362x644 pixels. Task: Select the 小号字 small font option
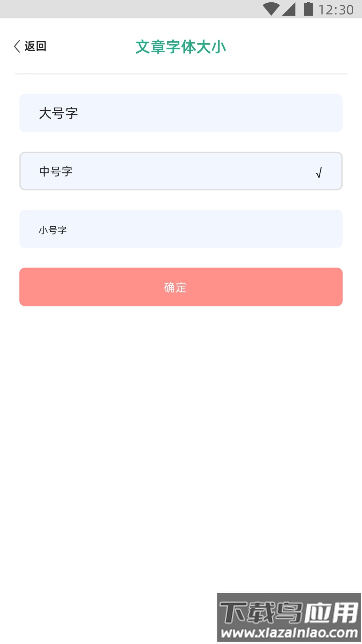[181, 229]
